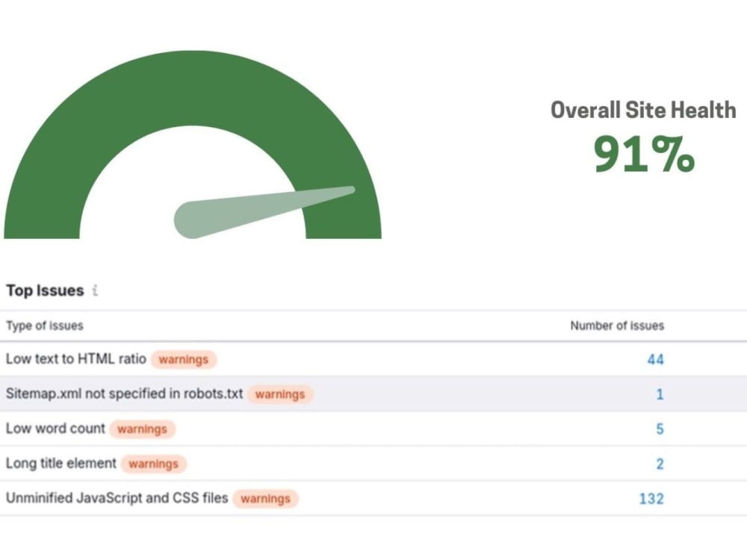The image size is (747, 560).
Task: Select the Long title element issue
Action: pos(61,464)
